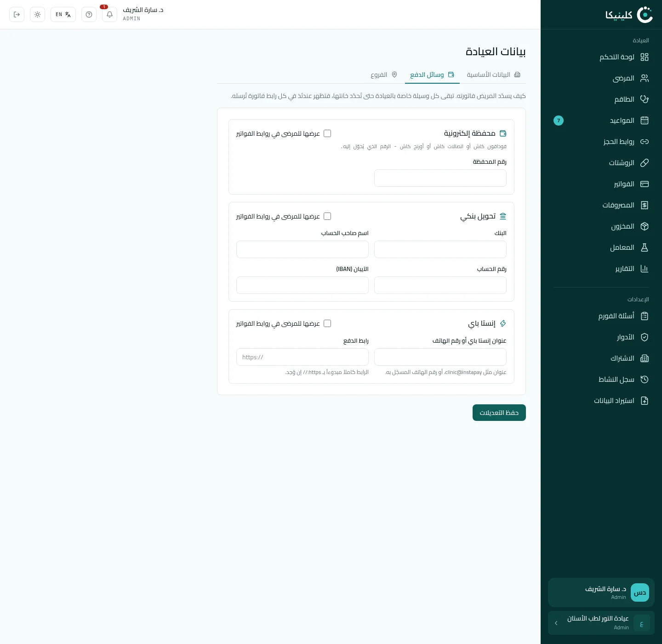Tick the إنستا باي show-to-patients checkbox
The image size is (662, 644).
point(327,323)
